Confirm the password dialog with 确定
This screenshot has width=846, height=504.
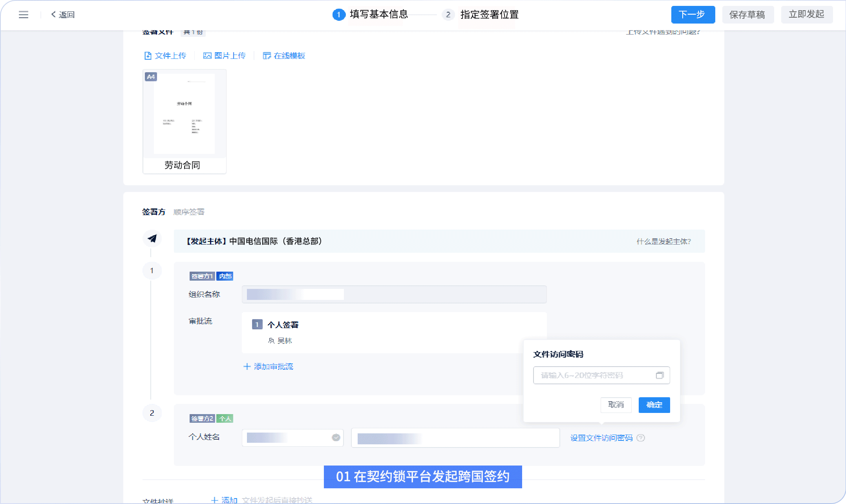click(x=654, y=405)
